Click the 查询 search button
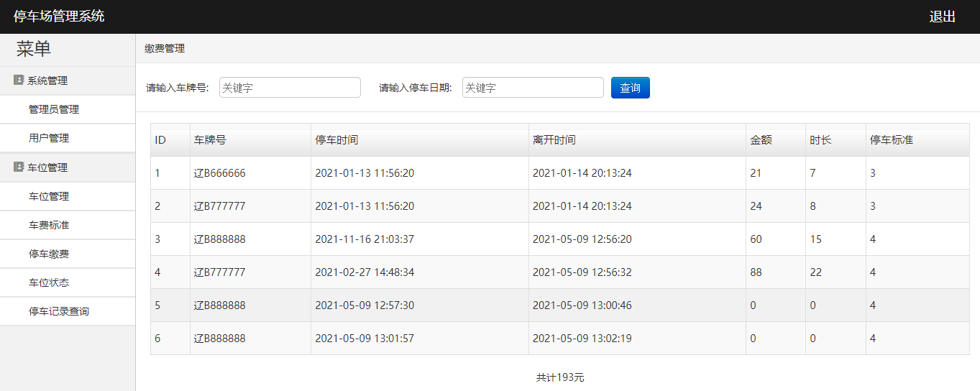980x391 pixels. (631, 88)
